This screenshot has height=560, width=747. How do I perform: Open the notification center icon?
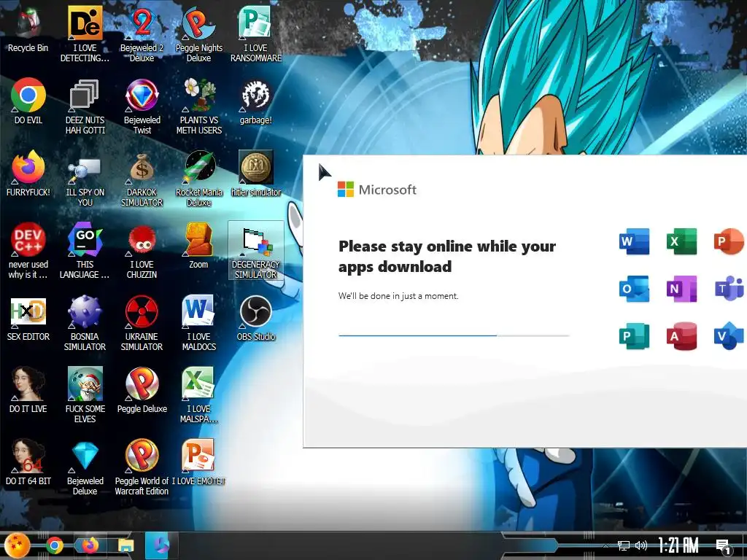723,547
